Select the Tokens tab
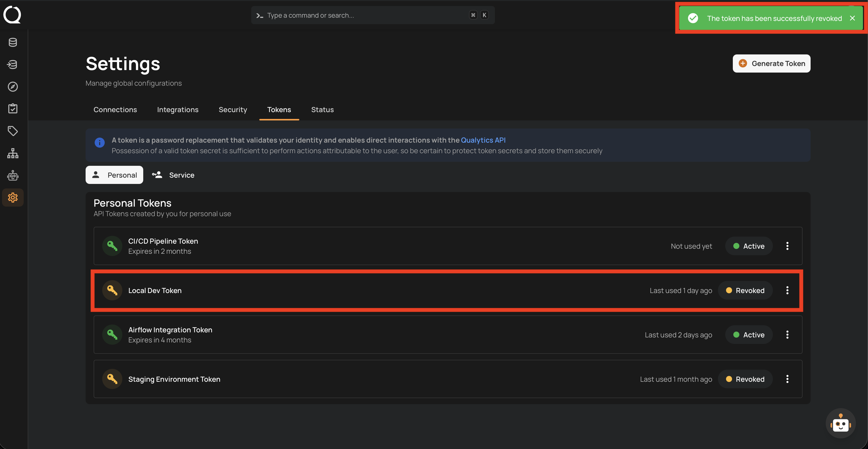Image resolution: width=868 pixels, height=449 pixels. click(x=279, y=110)
